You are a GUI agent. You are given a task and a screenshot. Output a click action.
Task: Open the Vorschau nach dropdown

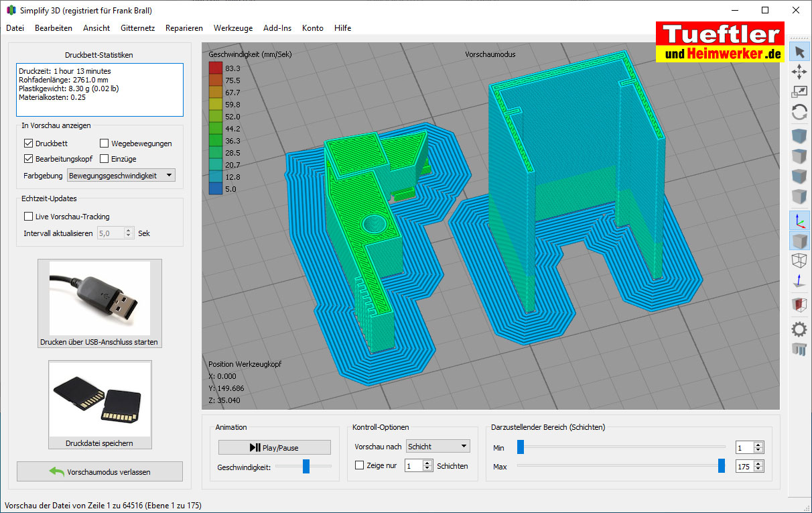[438, 447]
